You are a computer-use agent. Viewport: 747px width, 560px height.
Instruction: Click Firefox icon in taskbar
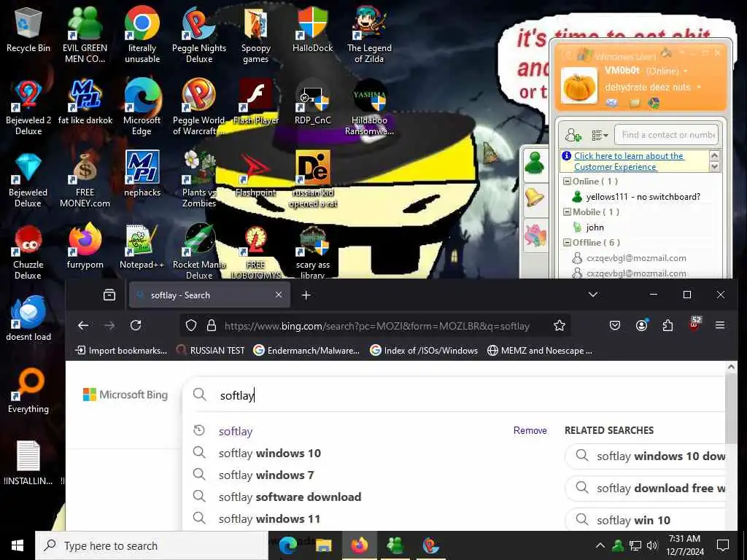[359, 545]
